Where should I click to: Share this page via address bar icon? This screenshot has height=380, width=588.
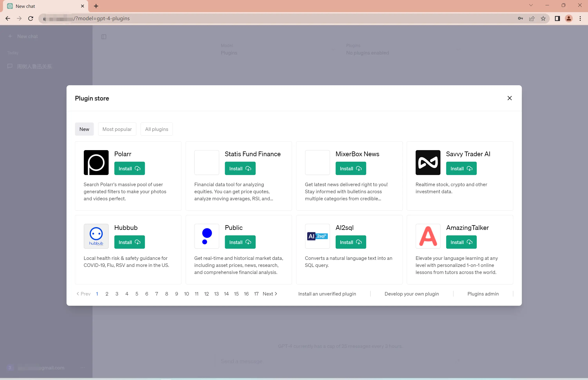click(x=532, y=18)
